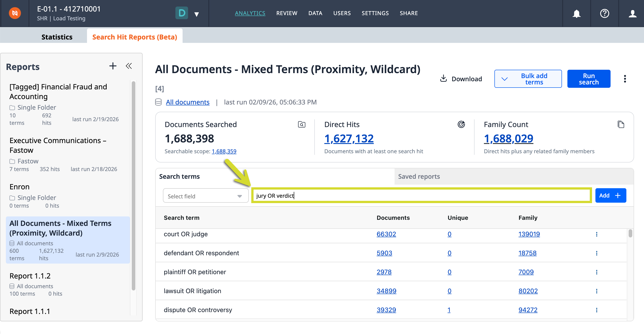Open the Share menu
644x334 pixels.
point(409,13)
